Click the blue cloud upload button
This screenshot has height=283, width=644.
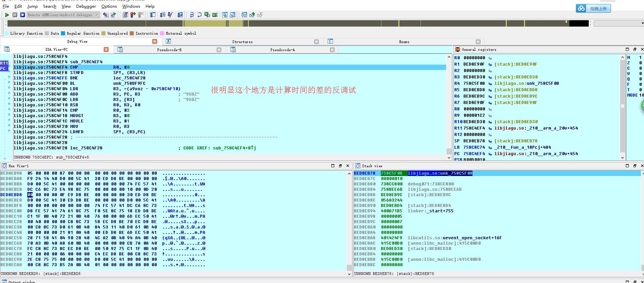click(x=593, y=8)
